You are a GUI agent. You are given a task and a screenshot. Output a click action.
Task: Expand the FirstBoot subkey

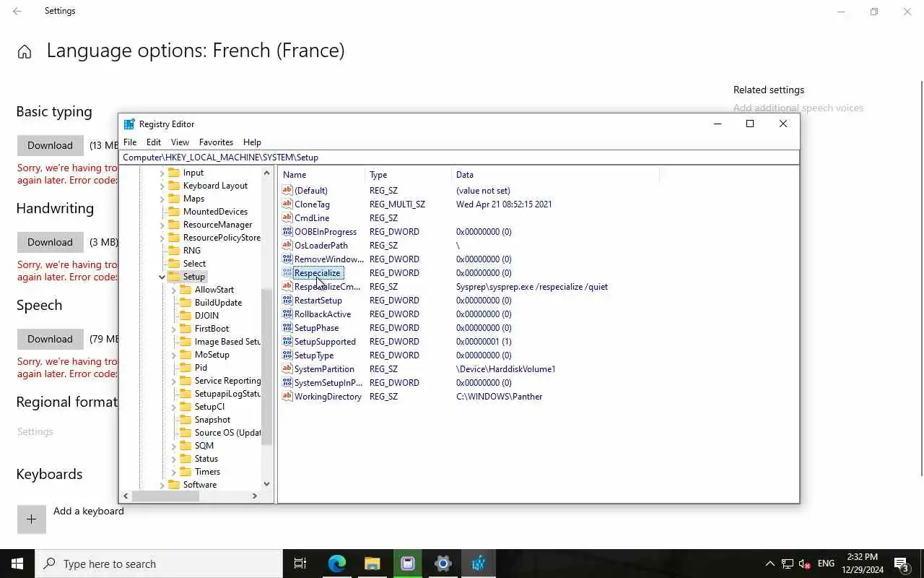[173, 329]
